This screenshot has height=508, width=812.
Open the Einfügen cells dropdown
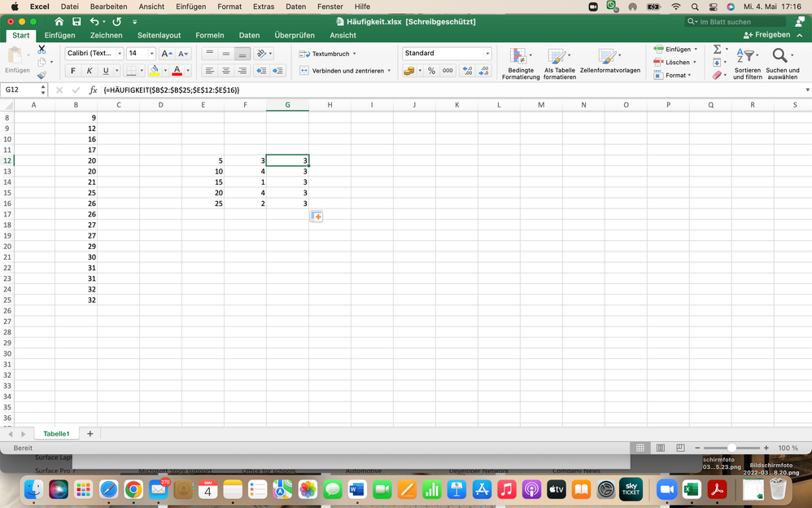pyautogui.click(x=675, y=49)
